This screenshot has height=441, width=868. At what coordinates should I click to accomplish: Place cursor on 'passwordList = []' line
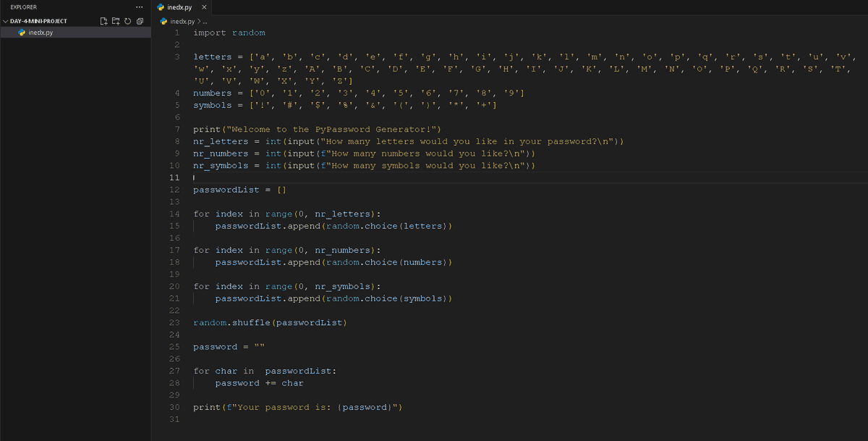tap(240, 190)
